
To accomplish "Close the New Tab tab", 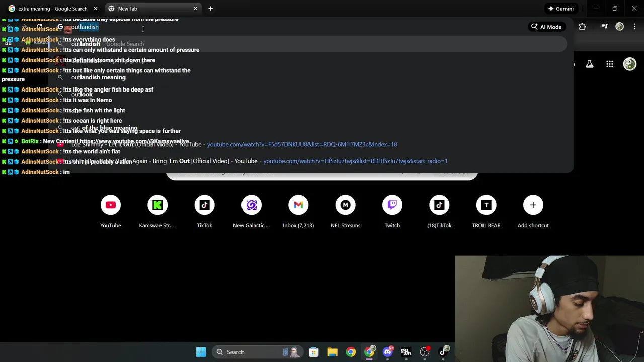I will coord(195,9).
